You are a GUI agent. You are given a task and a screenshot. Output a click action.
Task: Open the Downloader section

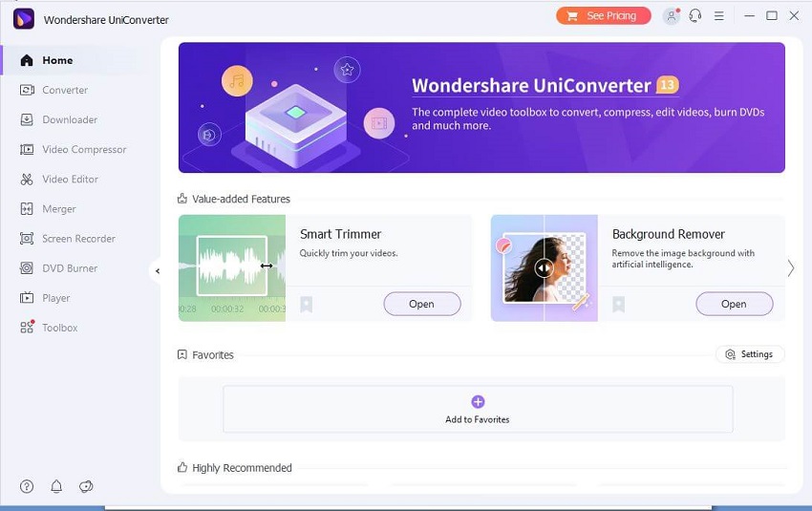[72, 119]
